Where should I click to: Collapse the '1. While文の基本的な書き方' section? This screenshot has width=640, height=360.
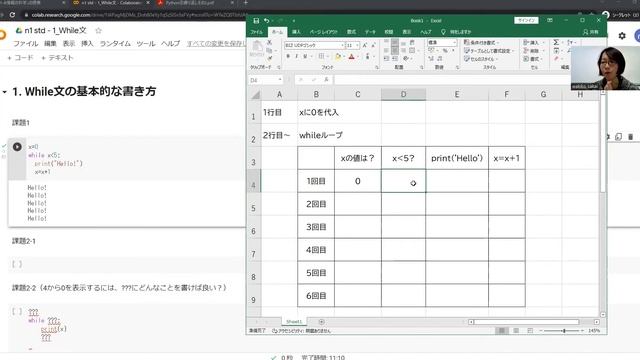click(4, 92)
